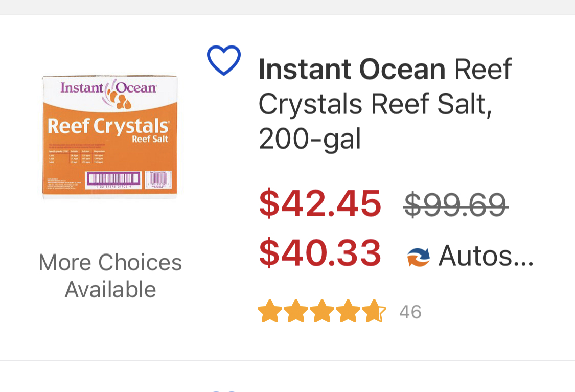Click the barcode on the product box
The image size is (575, 392).
[x=113, y=179]
